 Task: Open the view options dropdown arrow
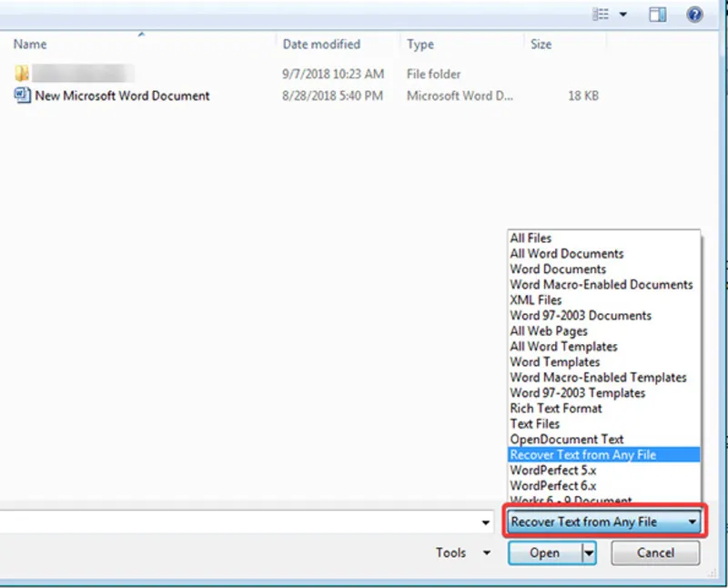(623, 15)
